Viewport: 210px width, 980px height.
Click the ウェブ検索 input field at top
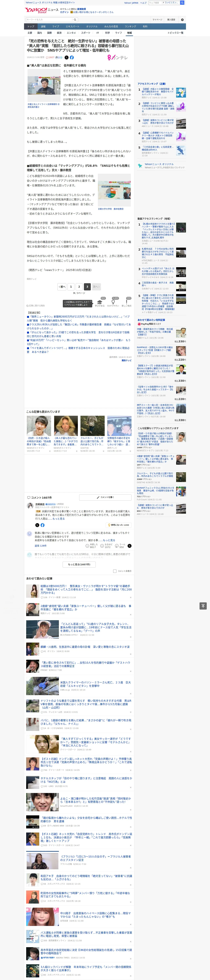pos(155,3)
